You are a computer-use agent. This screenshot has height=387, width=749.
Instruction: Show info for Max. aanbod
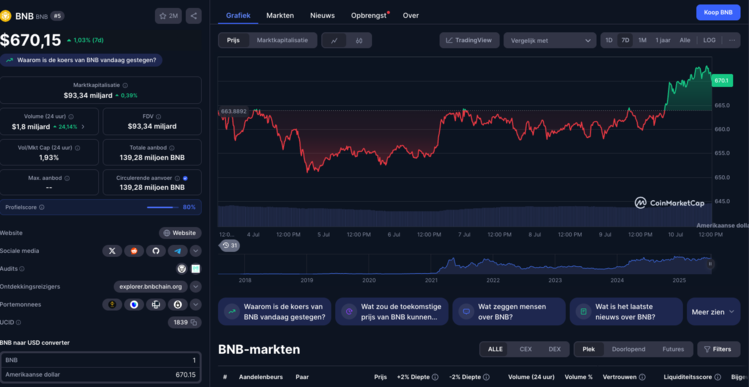click(67, 178)
